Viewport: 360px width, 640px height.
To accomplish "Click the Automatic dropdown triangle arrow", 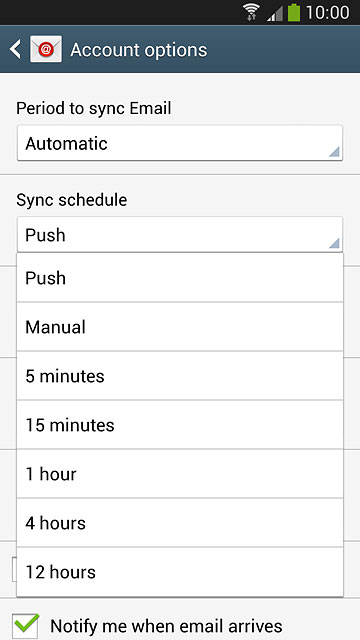I will pos(334,152).
